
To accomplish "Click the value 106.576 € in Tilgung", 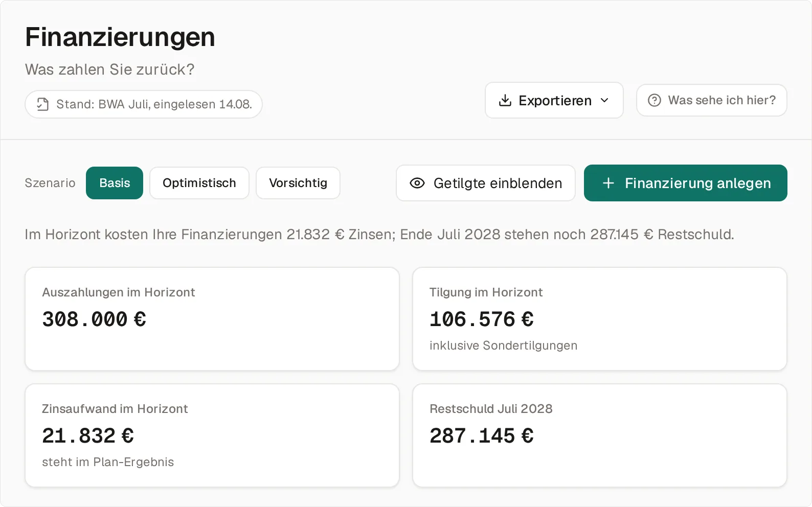I will (x=481, y=319).
